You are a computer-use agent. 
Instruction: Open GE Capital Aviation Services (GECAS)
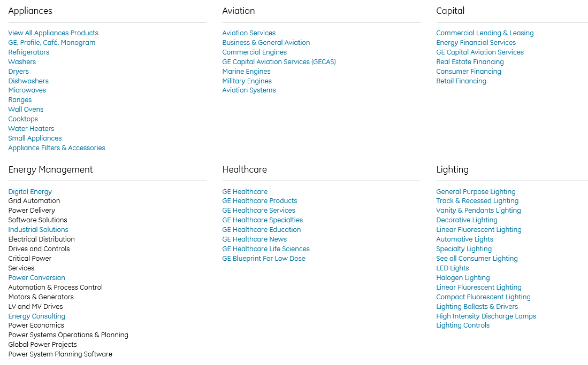click(279, 62)
